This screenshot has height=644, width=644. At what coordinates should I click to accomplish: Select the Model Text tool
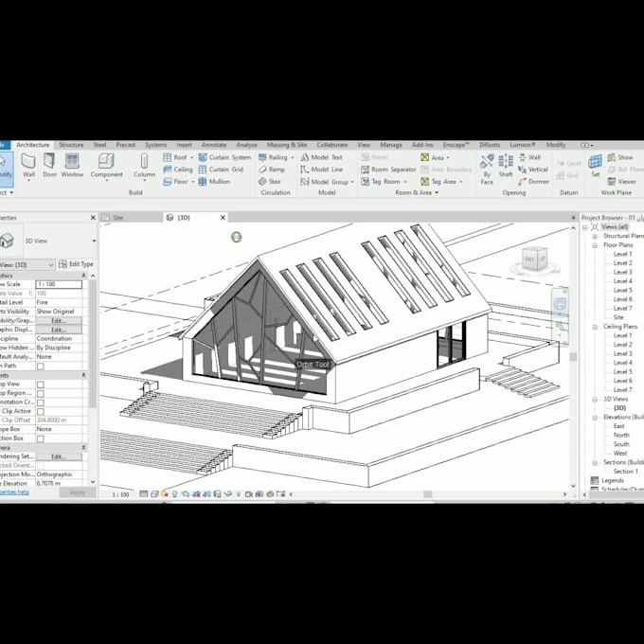tap(322, 157)
